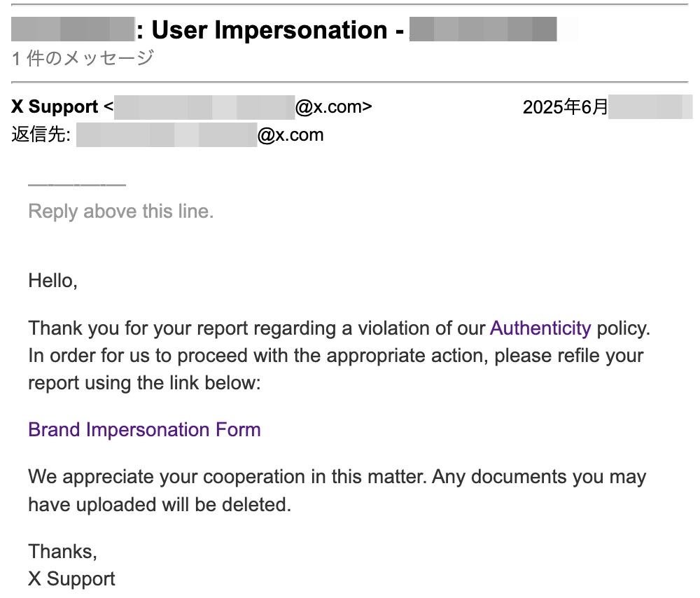This screenshot has width=700, height=598.
Task: Click the Thanks sign-off line
Action: (62, 551)
